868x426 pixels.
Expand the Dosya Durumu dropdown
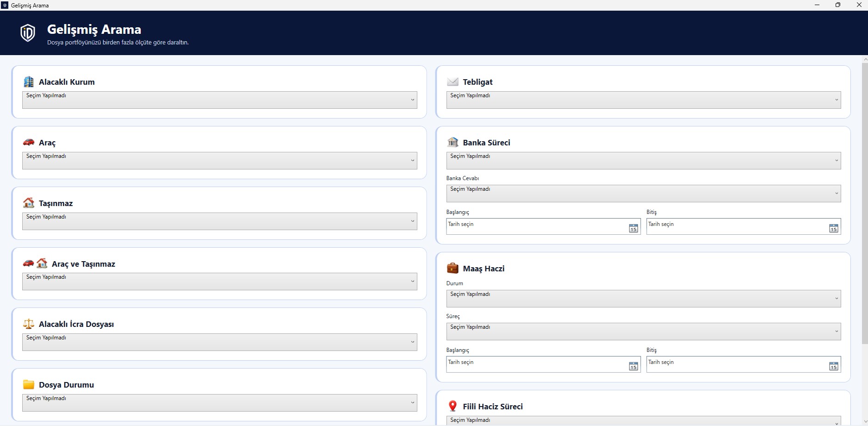coord(220,403)
